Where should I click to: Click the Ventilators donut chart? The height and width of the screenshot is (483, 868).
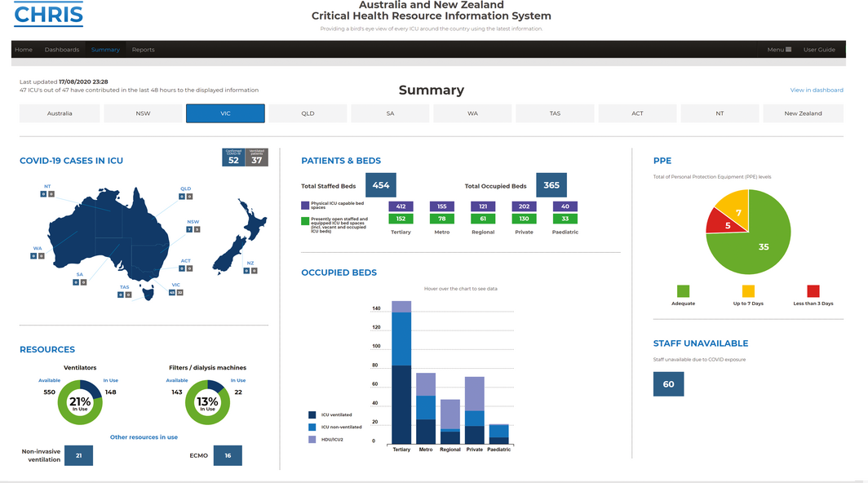click(x=80, y=402)
